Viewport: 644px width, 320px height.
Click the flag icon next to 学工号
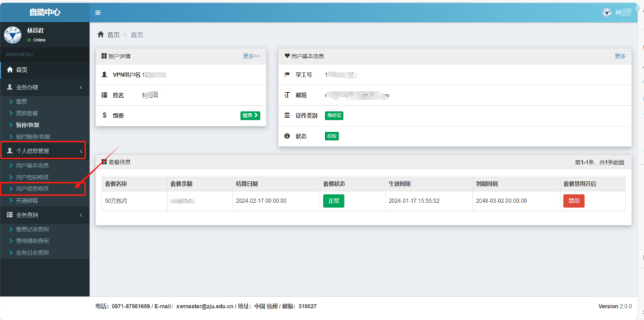[x=287, y=75]
